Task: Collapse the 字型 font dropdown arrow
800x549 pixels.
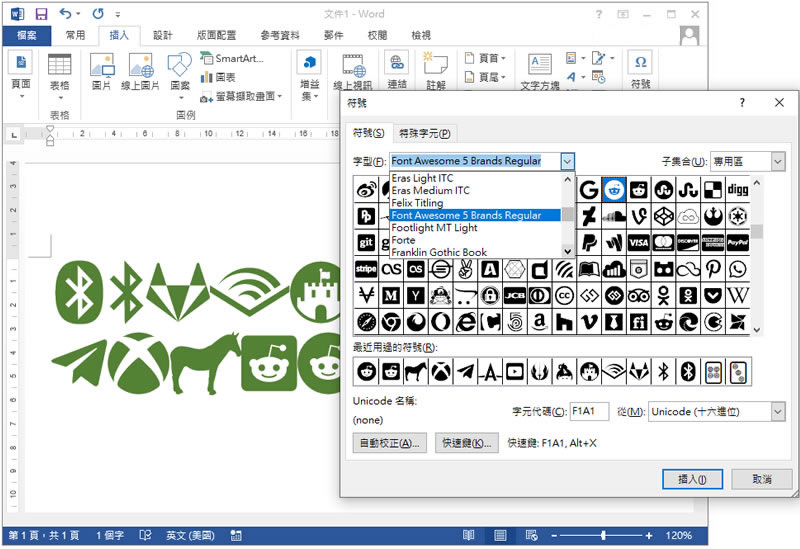Action: 567,162
